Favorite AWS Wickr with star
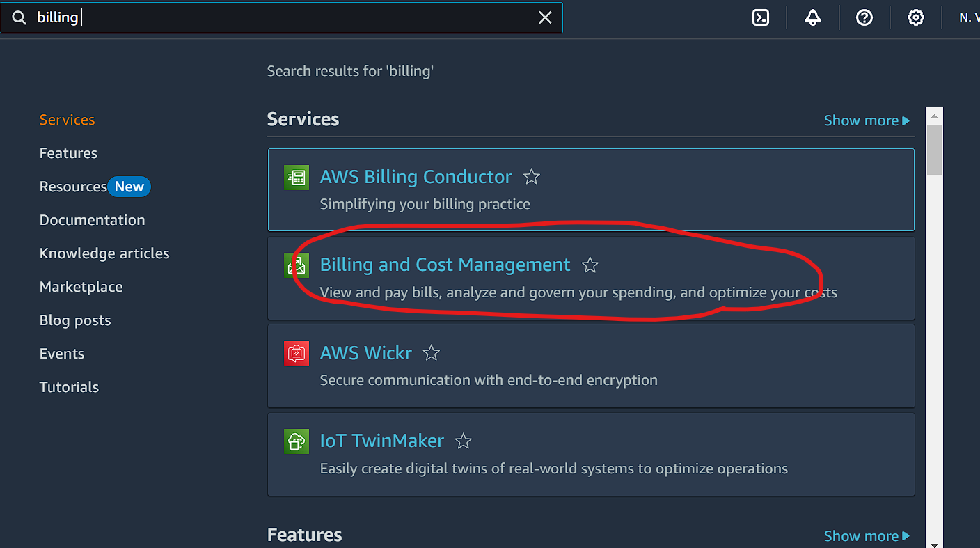The image size is (980, 548). click(x=432, y=353)
